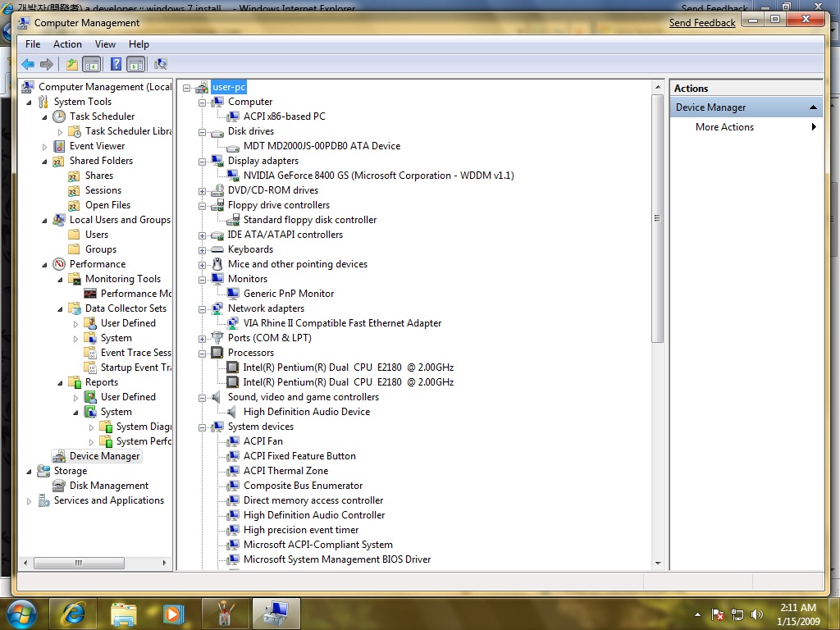The width and height of the screenshot is (840, 630).
Task: Collapse the user-pc root node
Action: click(186, 88)
